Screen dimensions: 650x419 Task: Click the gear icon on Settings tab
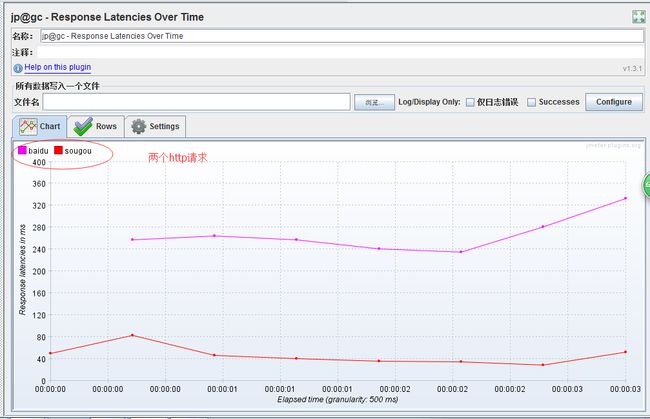139,126
